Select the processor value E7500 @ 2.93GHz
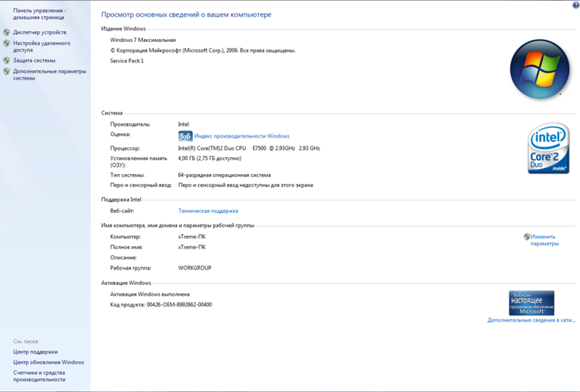Image resolution: width=580 pixels, height=392 pixels. 249,149
